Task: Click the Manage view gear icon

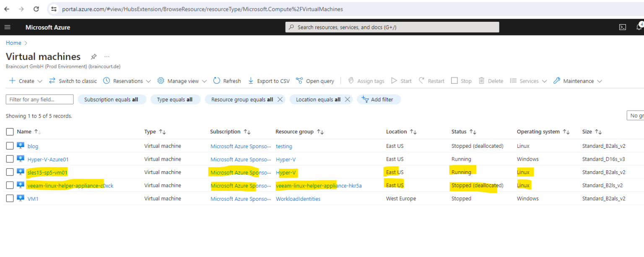Action: (161, 81)
